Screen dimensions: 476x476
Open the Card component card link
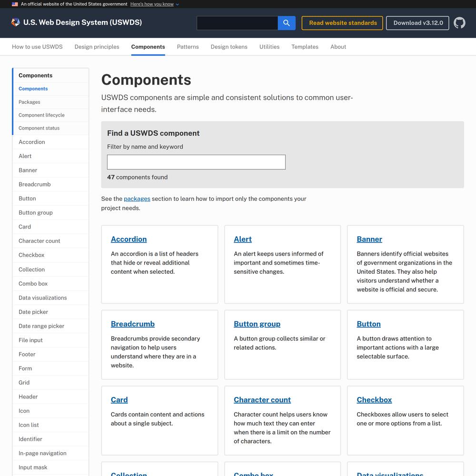click(x=119, y=400)
